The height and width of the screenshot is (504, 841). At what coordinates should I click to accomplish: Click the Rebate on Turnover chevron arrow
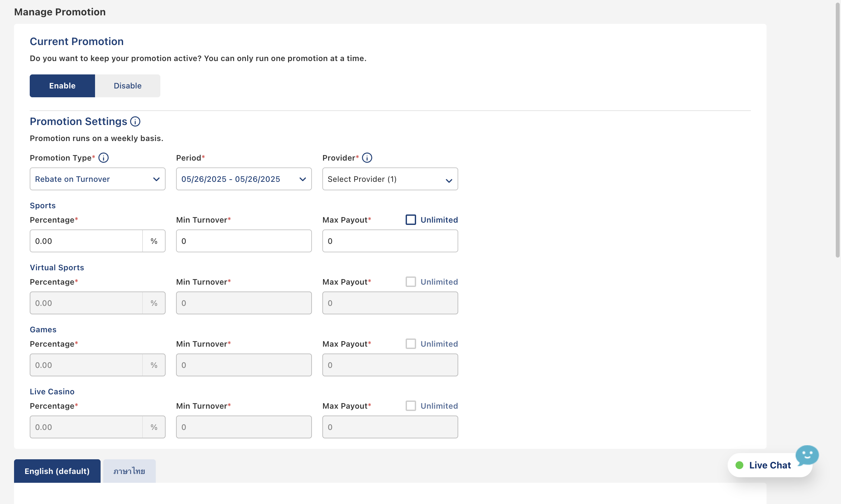(156, 179)
